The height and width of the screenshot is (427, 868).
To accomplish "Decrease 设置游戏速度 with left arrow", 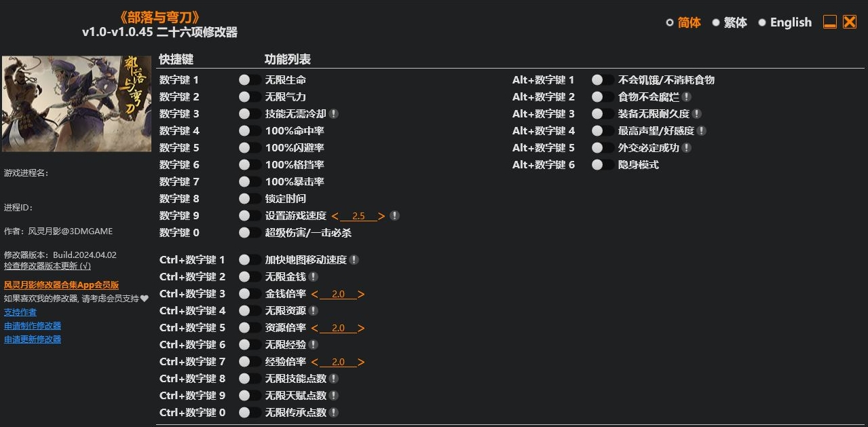I will 335,216.
